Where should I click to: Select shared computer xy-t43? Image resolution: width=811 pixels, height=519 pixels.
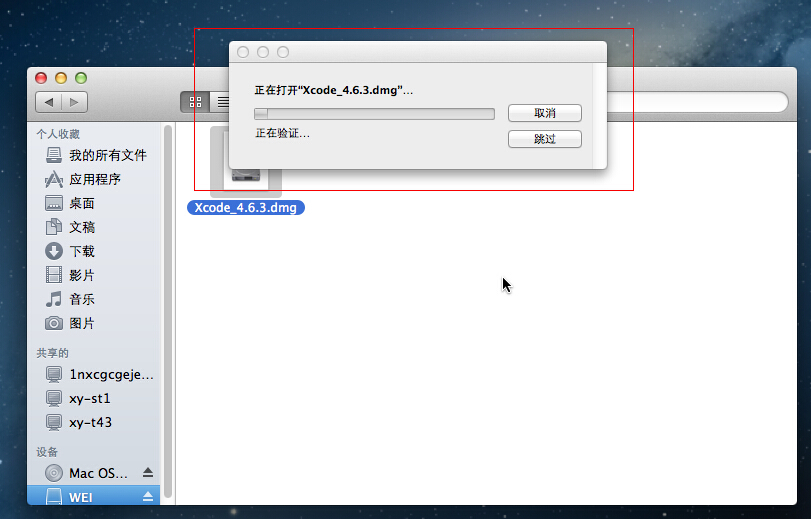(x=93, y=423)
